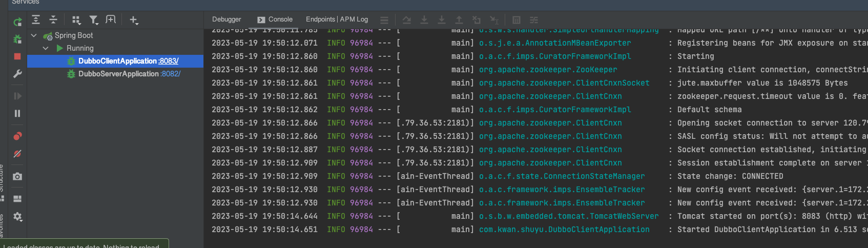Image resolution: width=868 pixels, height=248 pixels.
Task: Open View Breakpoints red circles icon
Action: 17,136
